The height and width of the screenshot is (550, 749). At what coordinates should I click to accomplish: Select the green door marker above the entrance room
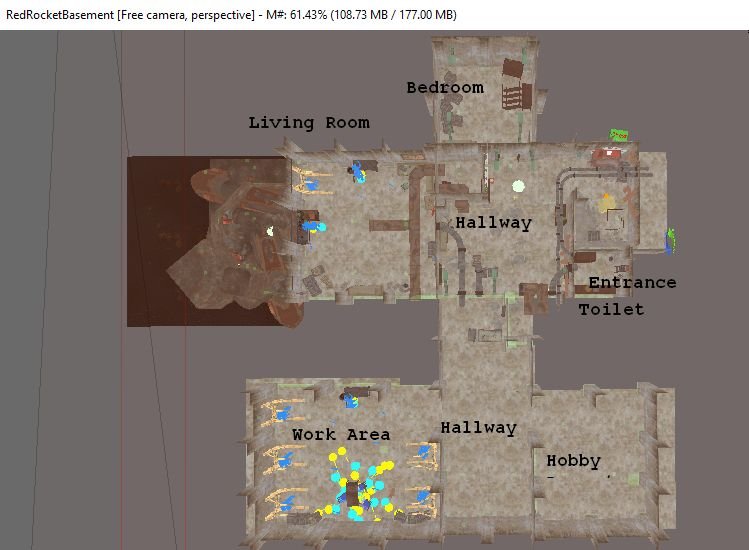click(619, 135)
